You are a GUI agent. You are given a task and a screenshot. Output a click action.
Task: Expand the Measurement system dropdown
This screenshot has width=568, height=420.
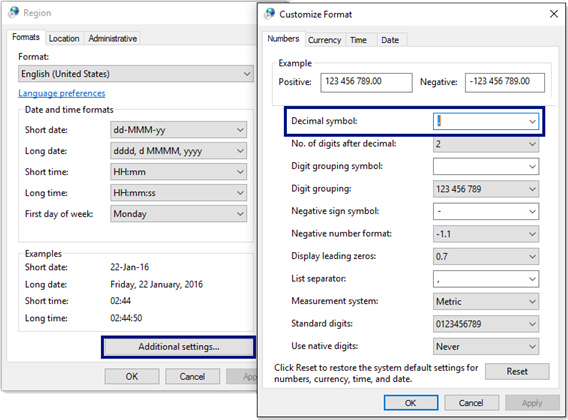tap(486, 302)
